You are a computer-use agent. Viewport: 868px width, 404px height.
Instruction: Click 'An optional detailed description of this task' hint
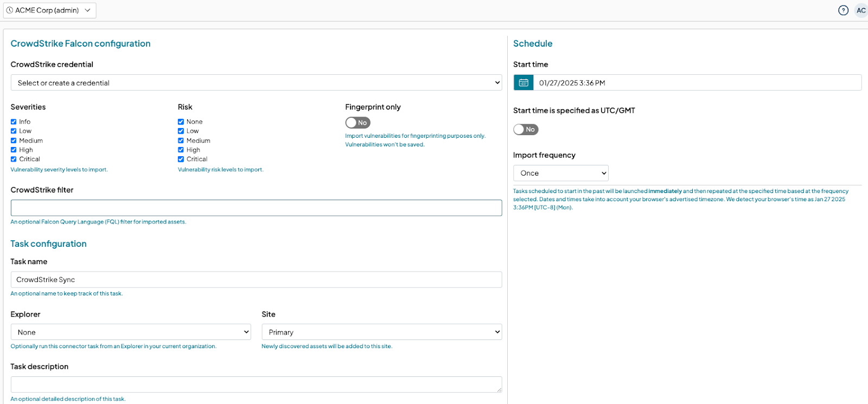(68, 399)
